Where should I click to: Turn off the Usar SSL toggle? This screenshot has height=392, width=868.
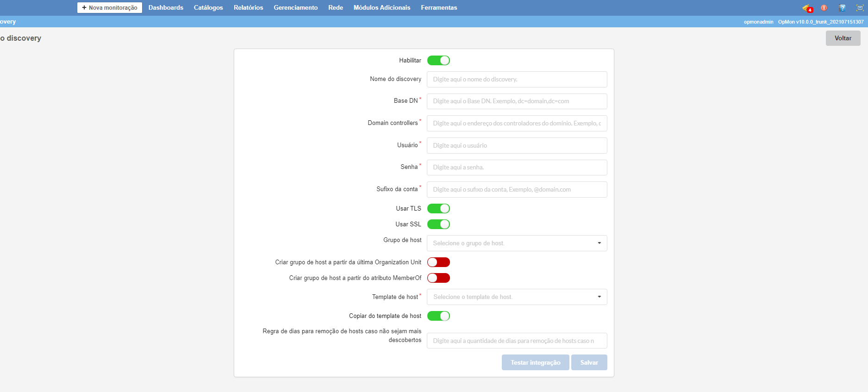pyautogui.click(x=438, y=224)
